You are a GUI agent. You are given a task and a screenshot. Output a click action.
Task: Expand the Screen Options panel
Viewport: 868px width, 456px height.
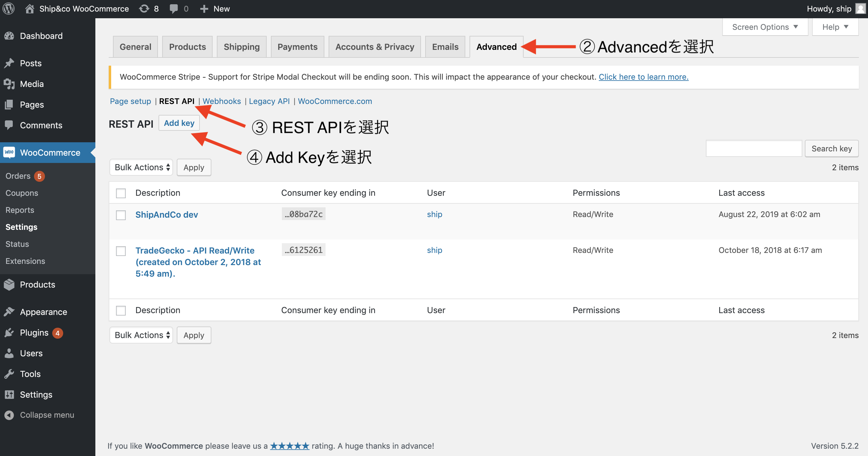pos(765,27)
